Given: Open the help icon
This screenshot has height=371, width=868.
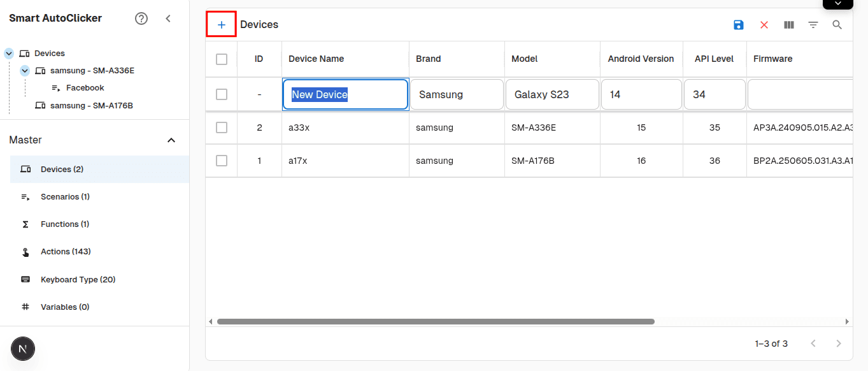Looking at the screenshot, I should [x=141, y=18].
